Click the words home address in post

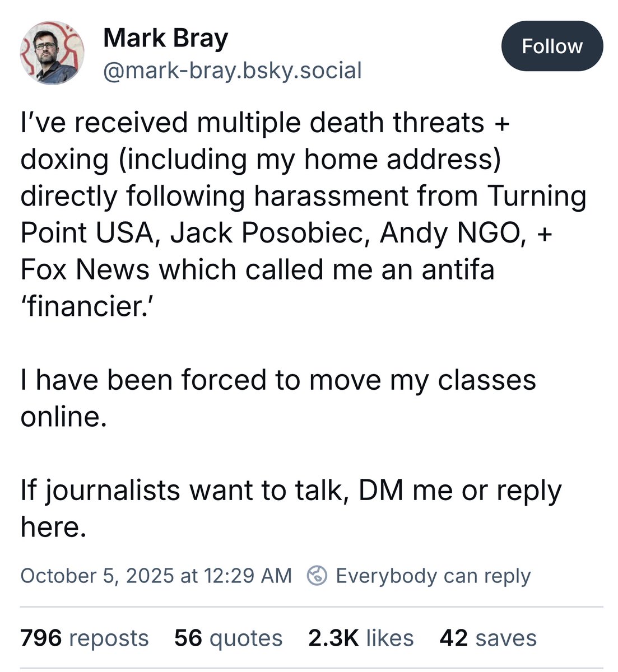398,160
